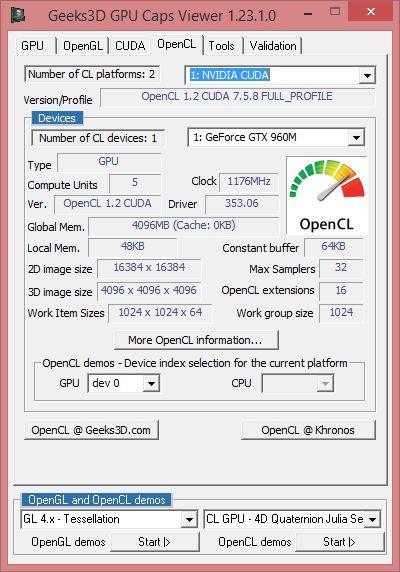This screenshot has width=400, height=572.
Task: Click the 2D image size value 16384 x 16384
Action: (149, 268)
